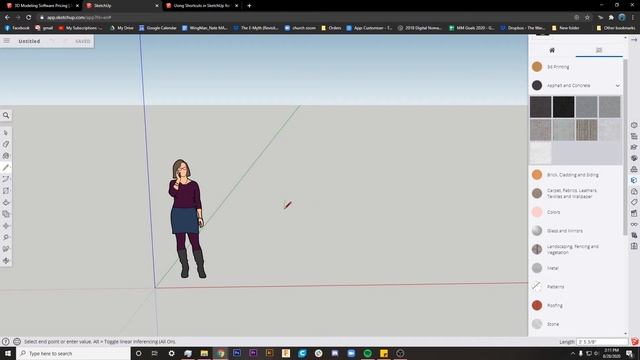The height and width of the screenshot is (360, 640).
Task: Click the language globe icon in status bar
Action: pos(17,342)
